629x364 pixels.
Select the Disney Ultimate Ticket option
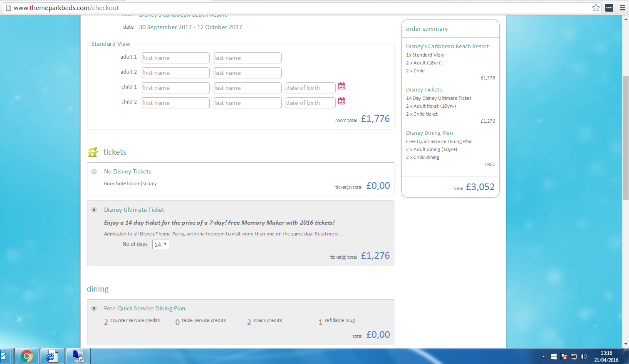94,210
